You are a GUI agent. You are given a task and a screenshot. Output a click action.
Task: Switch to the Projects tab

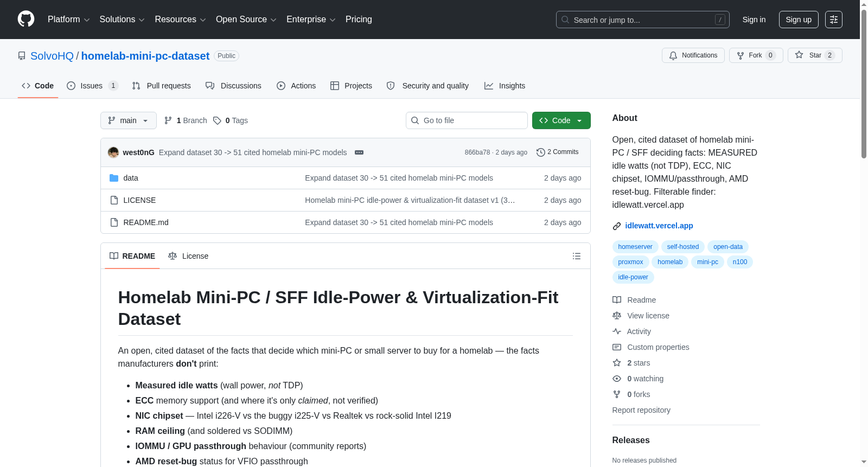click(351, 86)
